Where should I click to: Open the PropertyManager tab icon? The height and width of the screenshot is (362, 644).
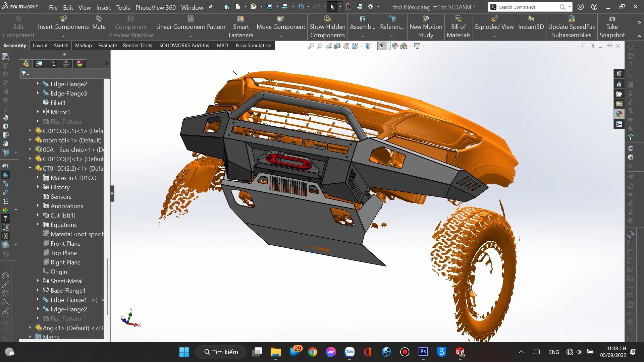[39, 64]
